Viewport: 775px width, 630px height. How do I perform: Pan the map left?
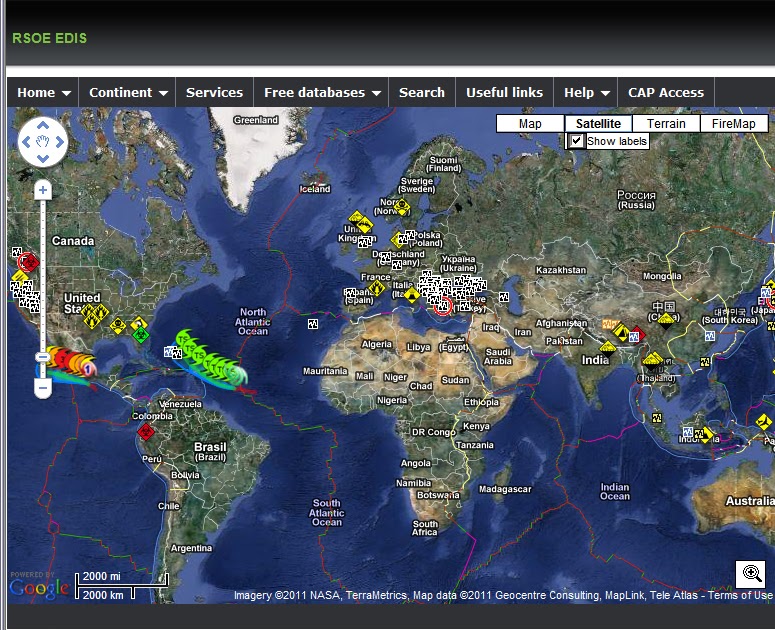(x=26, y=142)
